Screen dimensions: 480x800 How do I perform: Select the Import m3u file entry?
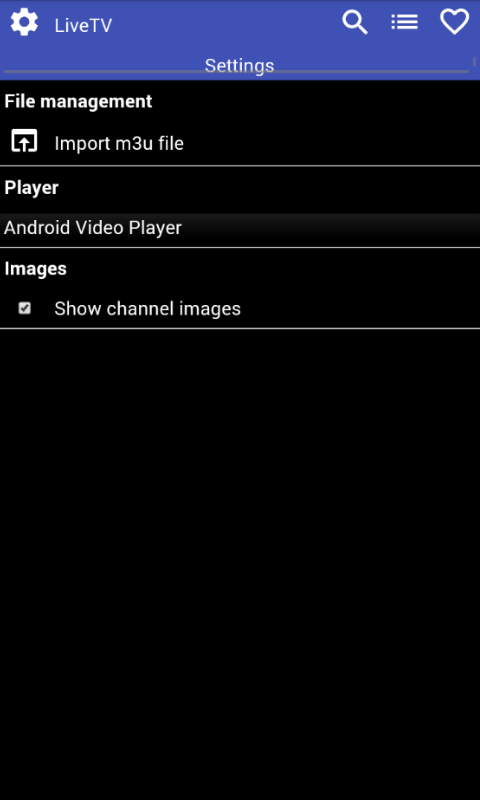(240, 143)
